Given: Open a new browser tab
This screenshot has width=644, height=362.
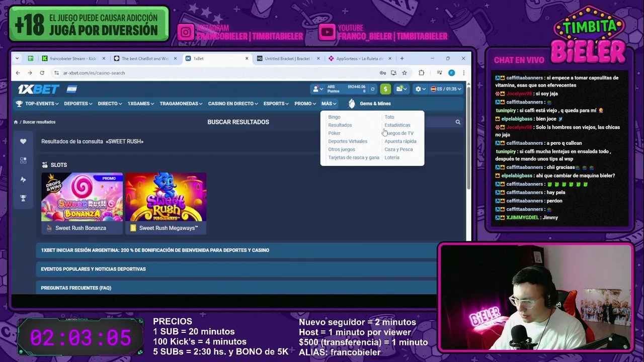Looking at the screenshot, I should pos(402,59).
